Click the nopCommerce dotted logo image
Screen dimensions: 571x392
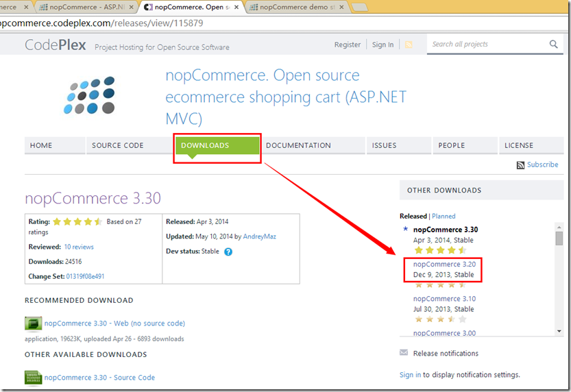coord(89,95)
